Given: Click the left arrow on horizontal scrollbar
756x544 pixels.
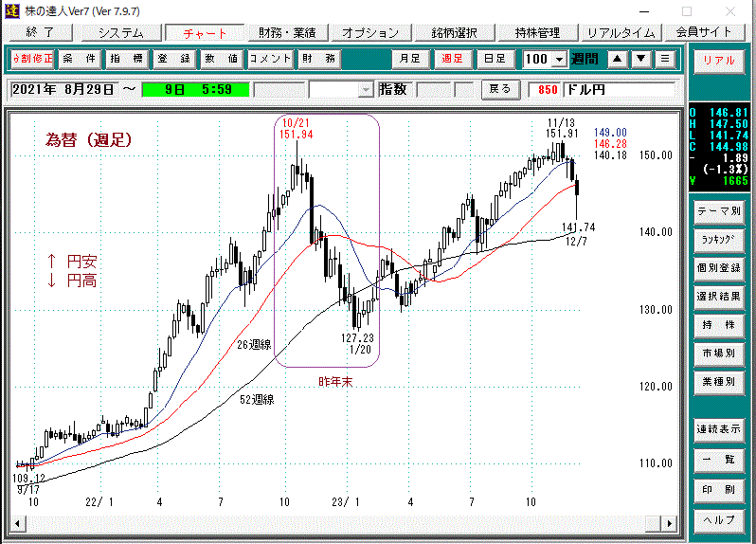Looking at the screenshot, I should tap(15, 524).
